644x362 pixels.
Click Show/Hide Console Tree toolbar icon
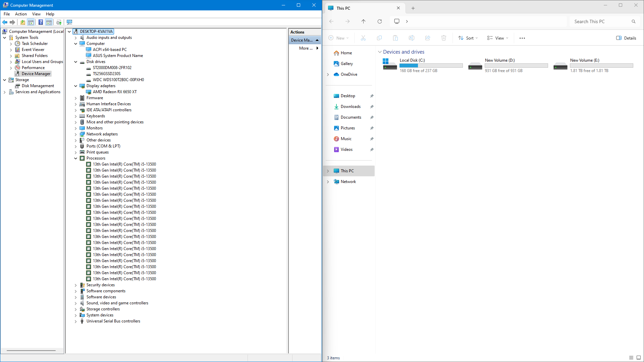[x=31, y=22]
